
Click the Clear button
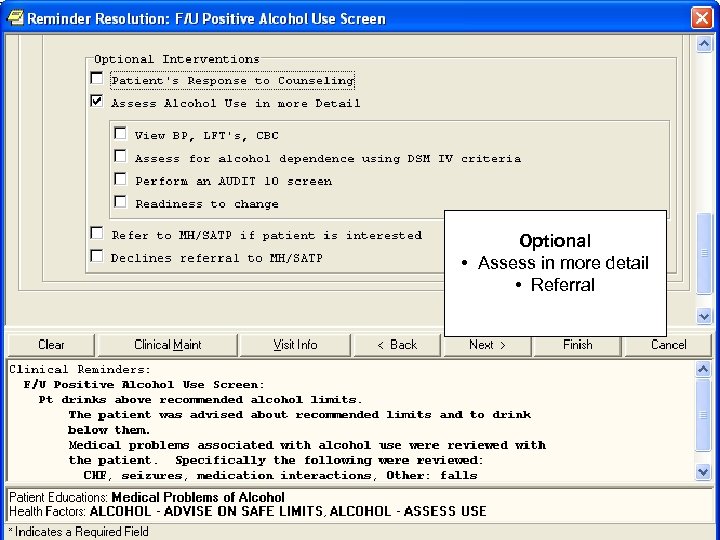point(51,345)
